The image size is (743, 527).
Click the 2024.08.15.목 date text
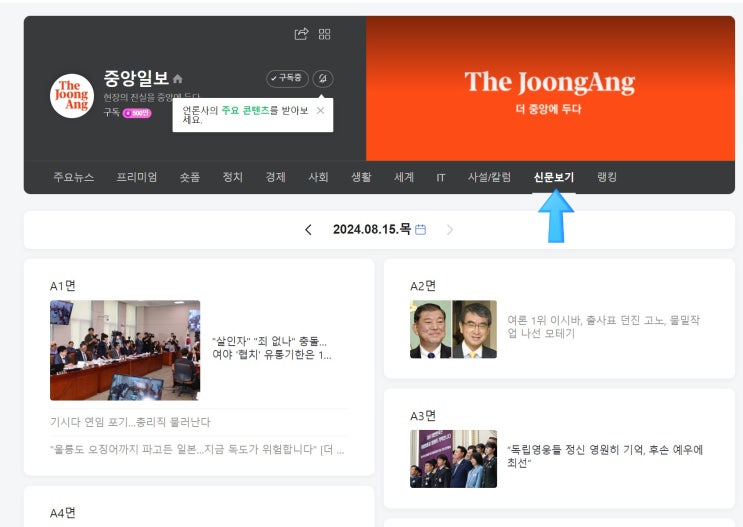372,229
